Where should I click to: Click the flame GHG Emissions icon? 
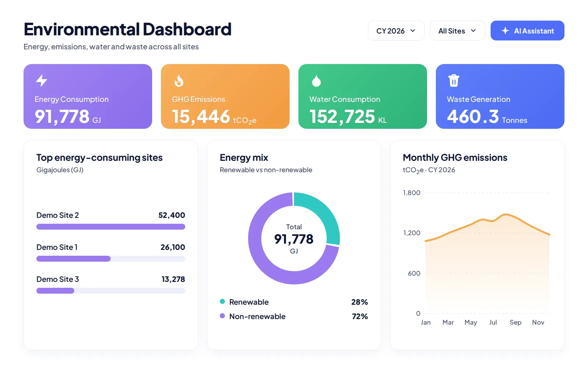coord(179,81)
